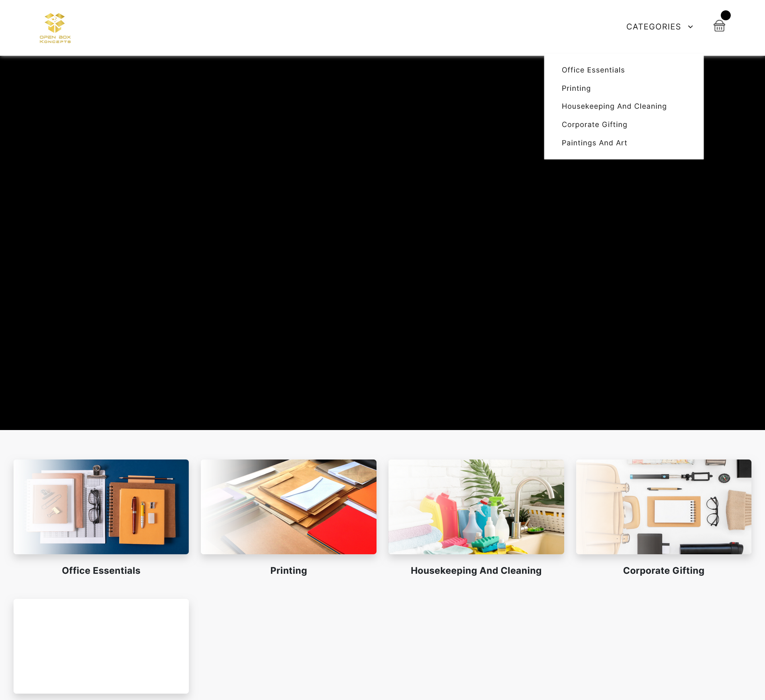Open Corporate Gifting from dropdown menu
The height and width of the screenshot is (700, 765).
(x=594, y=125)
